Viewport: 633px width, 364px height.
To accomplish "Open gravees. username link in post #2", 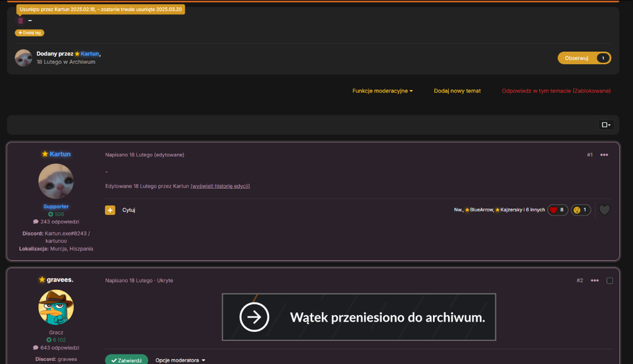I will coord(60,279).
